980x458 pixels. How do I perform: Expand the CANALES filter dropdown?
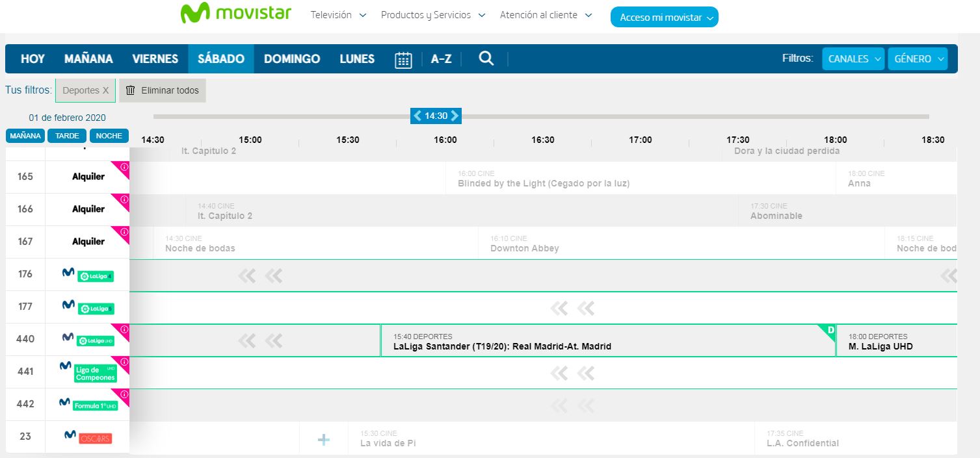[x=853, y=58]
